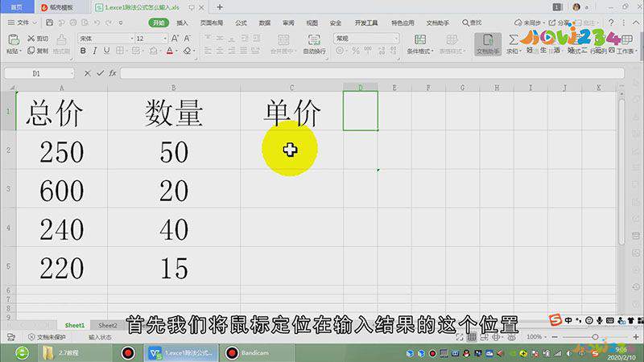The image size is (644, 362).
Task: Switch to the Review (审阅) tab
Action: click(288, 23)
